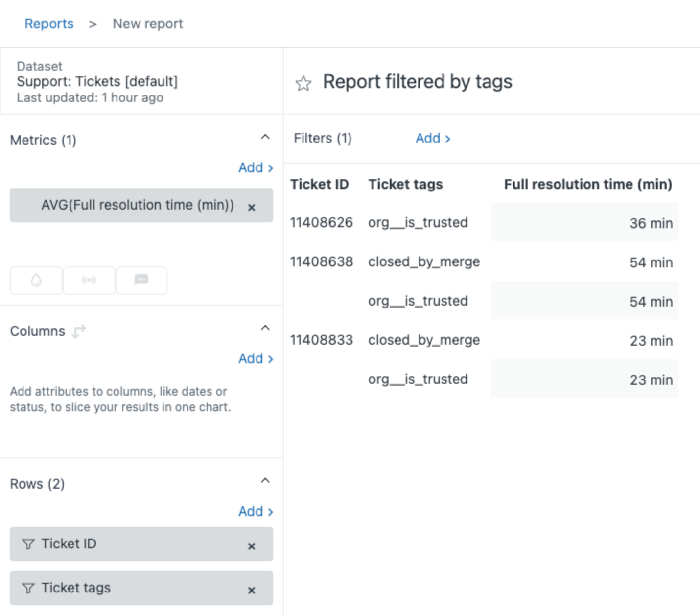
Task: Edit the report title text
Action: click(x=417, y=82)
